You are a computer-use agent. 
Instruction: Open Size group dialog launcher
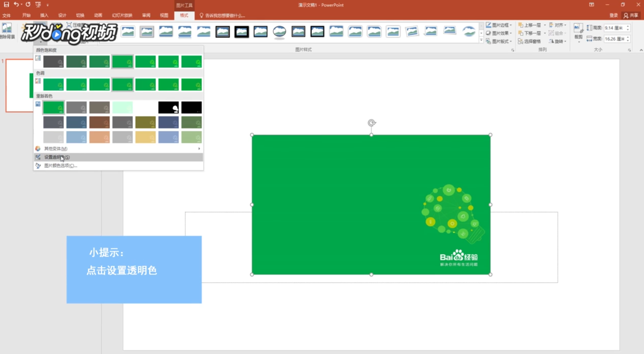pos(629,50)
